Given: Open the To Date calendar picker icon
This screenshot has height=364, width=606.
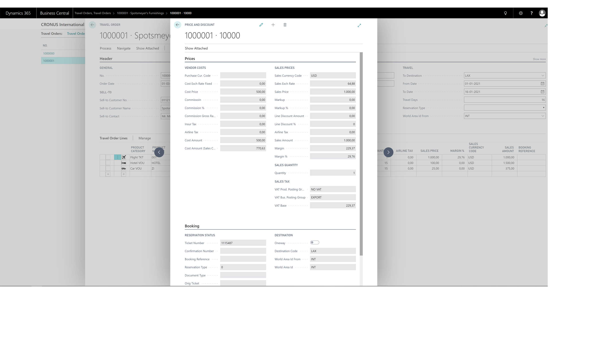Looking at the screenshot, I should [x=542, y=92].
